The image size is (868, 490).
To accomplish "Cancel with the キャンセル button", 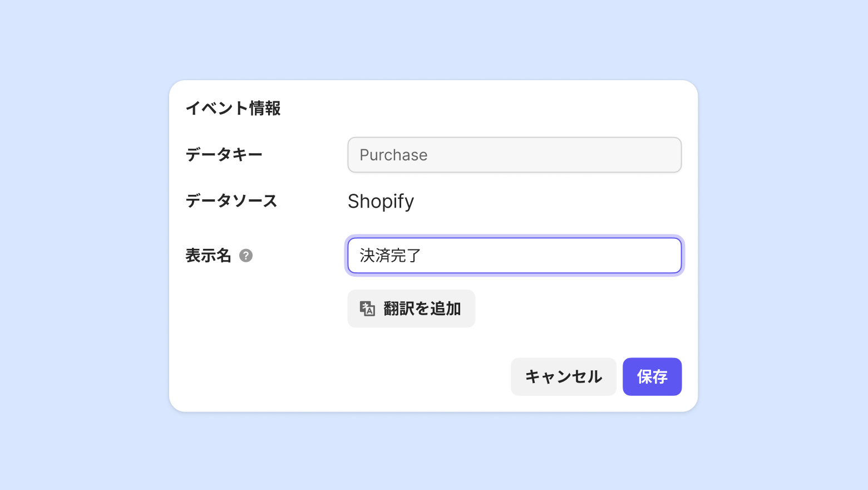I will (x=563, y=377).
